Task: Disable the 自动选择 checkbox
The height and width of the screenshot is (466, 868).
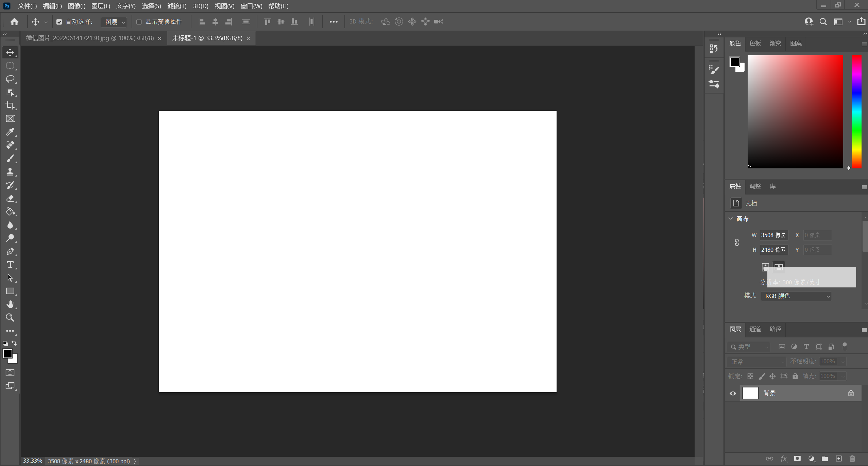Action: (x=59, y=22)
